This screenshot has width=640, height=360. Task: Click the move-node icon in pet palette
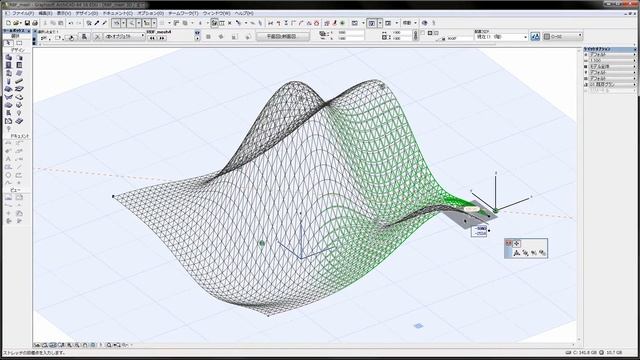pyautogui.click(x=517, y=243)
